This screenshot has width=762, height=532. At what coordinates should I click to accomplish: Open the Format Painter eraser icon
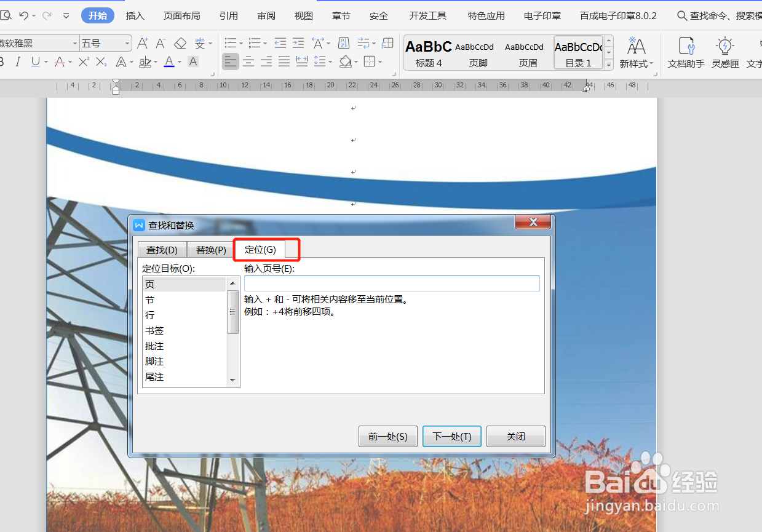click(x=180, y=44)
